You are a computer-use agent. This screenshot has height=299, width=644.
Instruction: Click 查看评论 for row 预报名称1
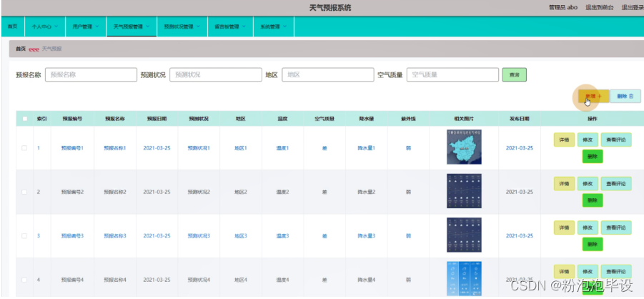click(616, 139)
